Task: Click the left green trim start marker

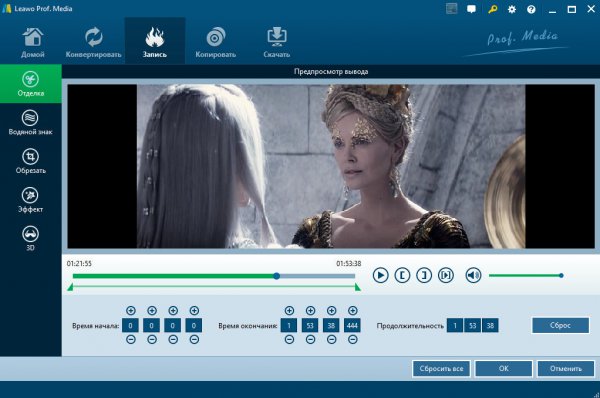Action: (x=70, y=287)
